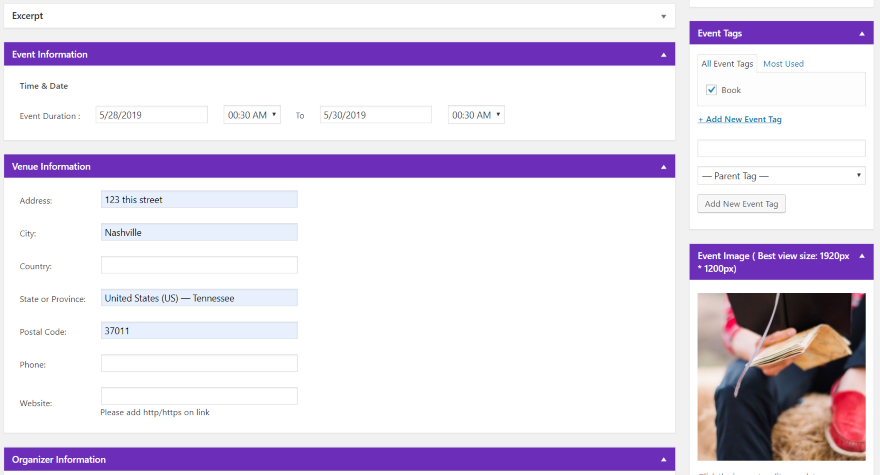Open the end time 00:30 AM dropdown
Screen dimensions: 880x475
pyautogui.click(x=476, y=115)
